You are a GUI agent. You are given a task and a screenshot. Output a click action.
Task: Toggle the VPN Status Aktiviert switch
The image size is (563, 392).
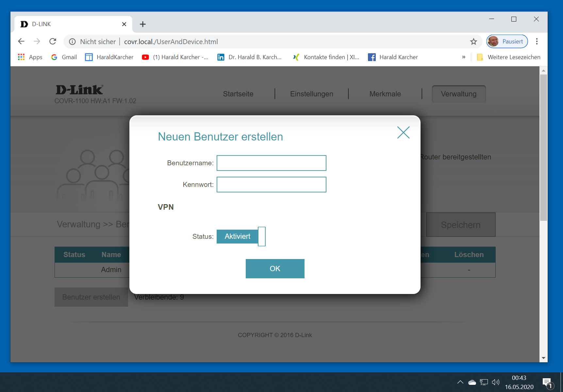(x=241, y=237)
